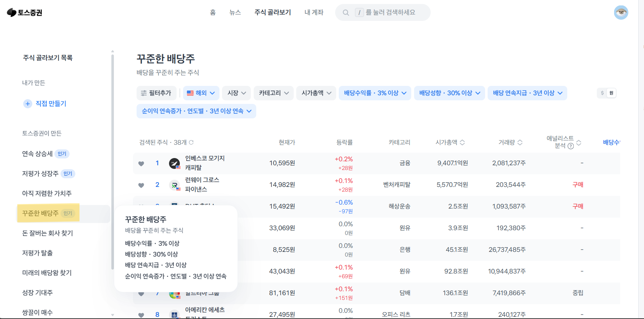Click the search magnifier icon

point(346,13)
